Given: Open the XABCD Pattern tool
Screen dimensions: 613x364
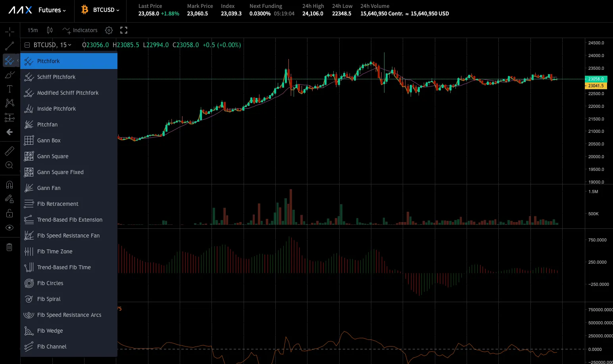Looking at the screenshot, I should [10, 103].
